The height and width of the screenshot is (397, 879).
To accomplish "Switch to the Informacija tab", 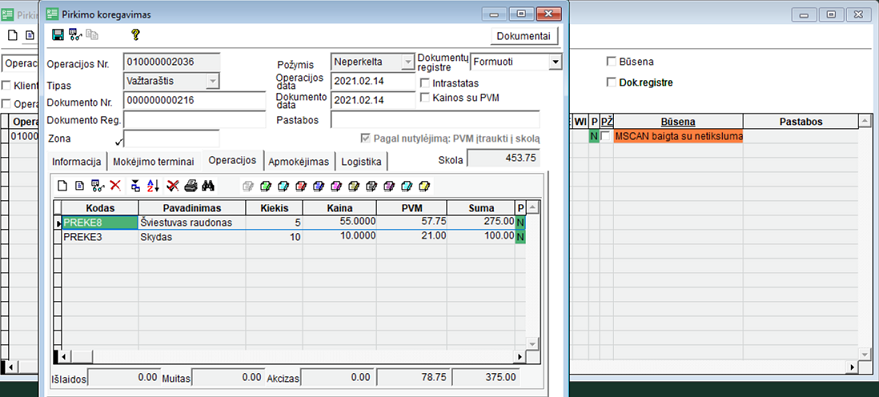I will coord(76,162).
